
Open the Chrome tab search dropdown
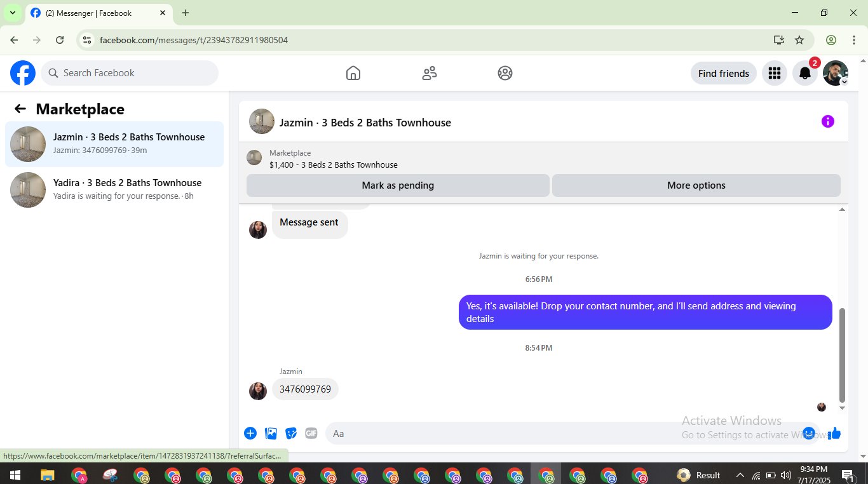tap(12, 13)
